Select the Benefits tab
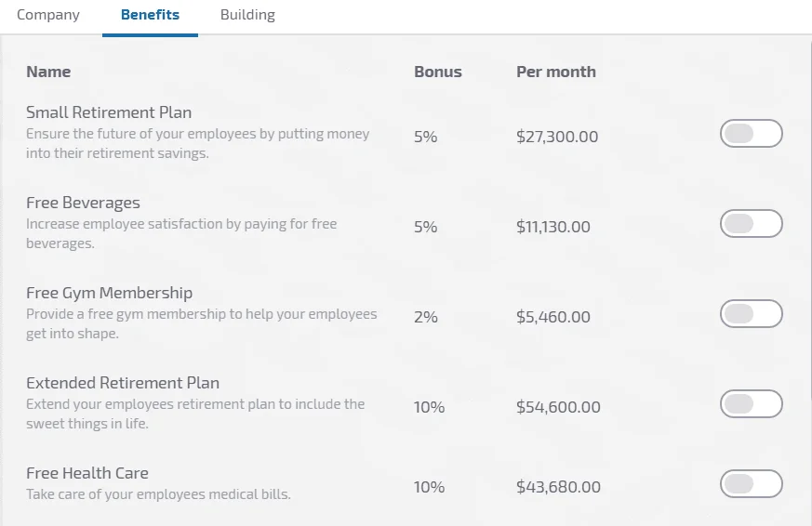Image resolution: width=812 pixels, height=526 pixels. pyautogui.click(x=150, y=15)
